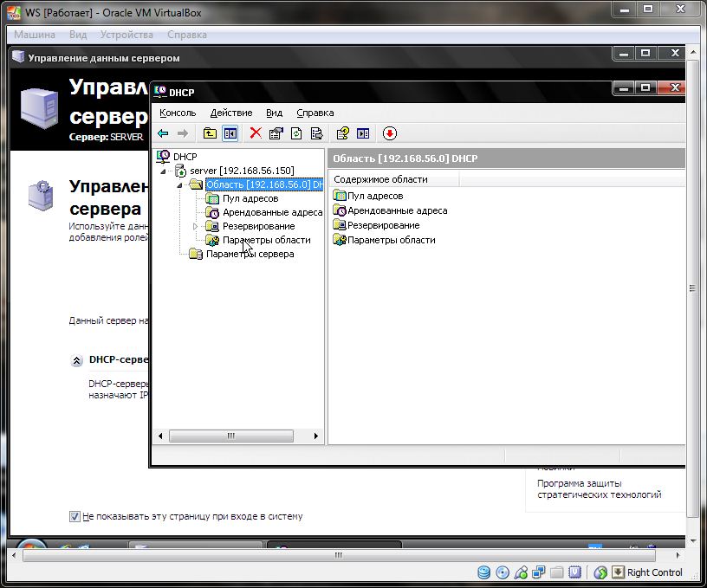Viewport: 707px width, 588px height.
Task: Expand the Резервирование tree node
Action: click(x=195, y=227)
